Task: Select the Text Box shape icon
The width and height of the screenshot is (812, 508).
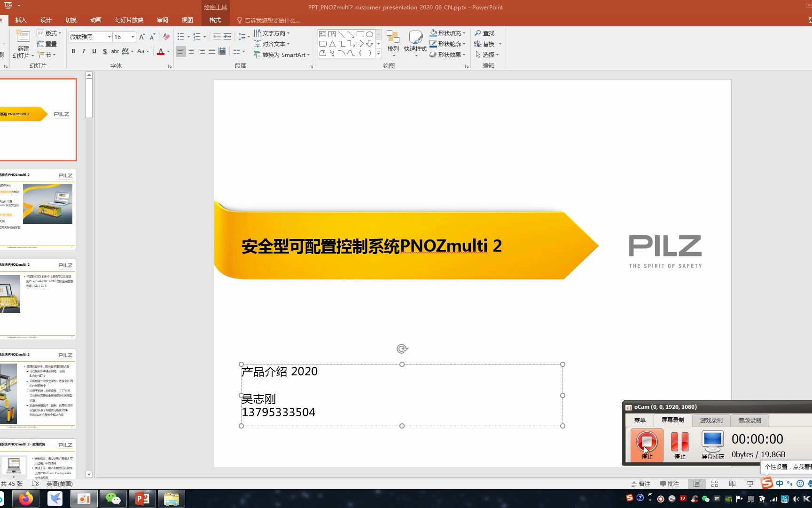Action: coord(322,34)
